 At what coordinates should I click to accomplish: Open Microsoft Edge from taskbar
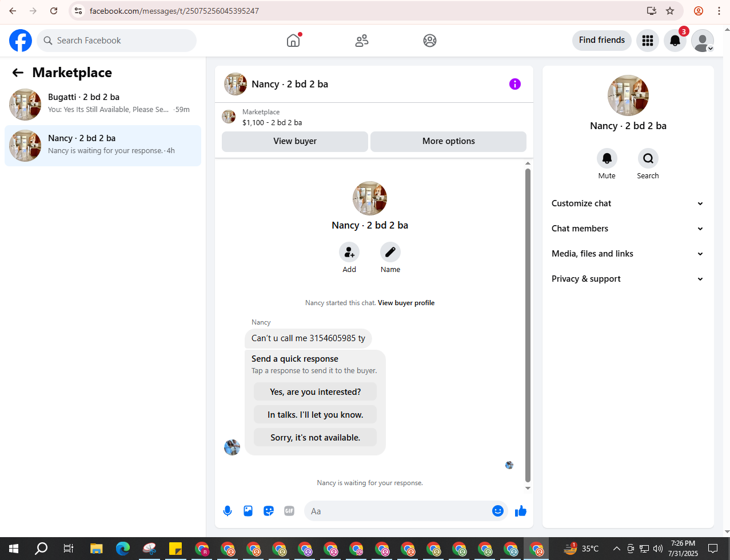123,549
